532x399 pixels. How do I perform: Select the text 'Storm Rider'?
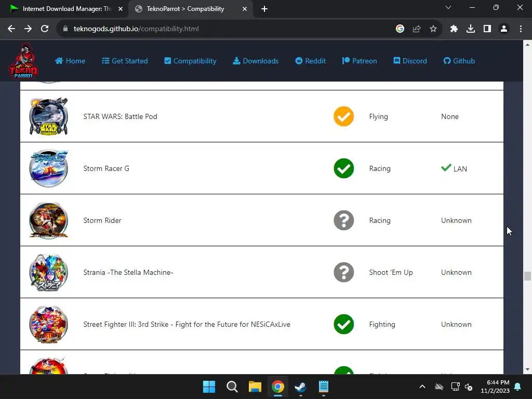102,220
